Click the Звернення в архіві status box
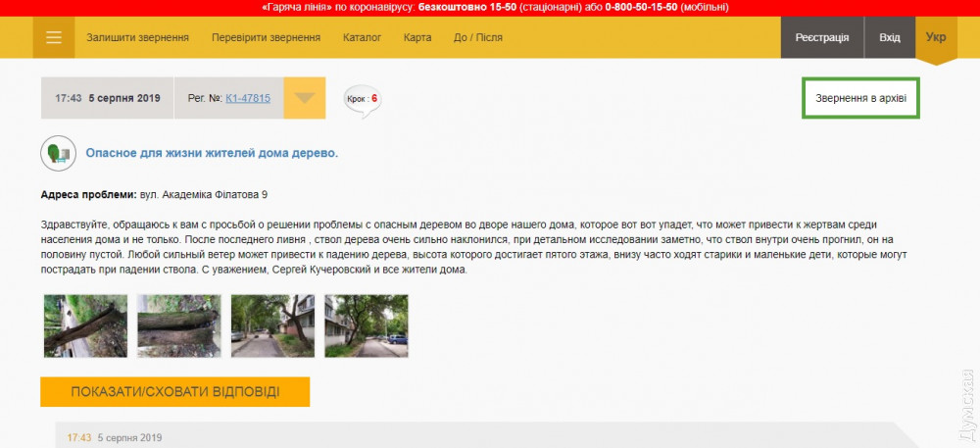 (x=860, y=98)
